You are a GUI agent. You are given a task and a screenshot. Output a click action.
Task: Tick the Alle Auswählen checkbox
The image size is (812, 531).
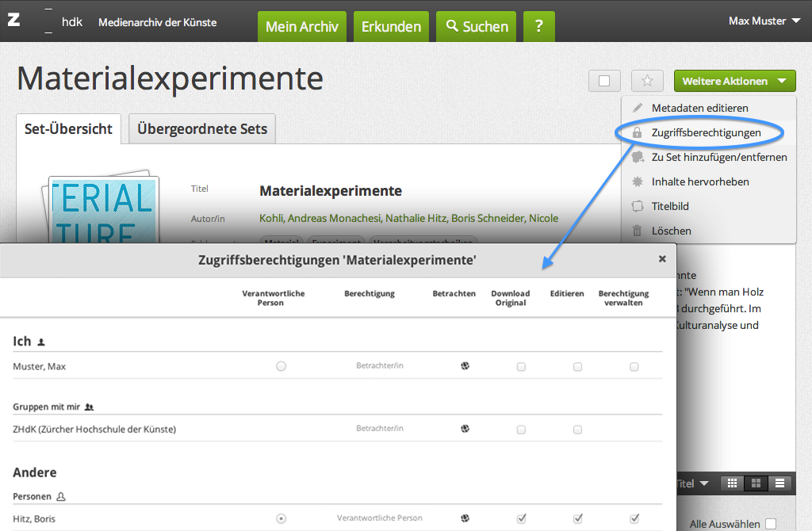[x=771, y=524]
